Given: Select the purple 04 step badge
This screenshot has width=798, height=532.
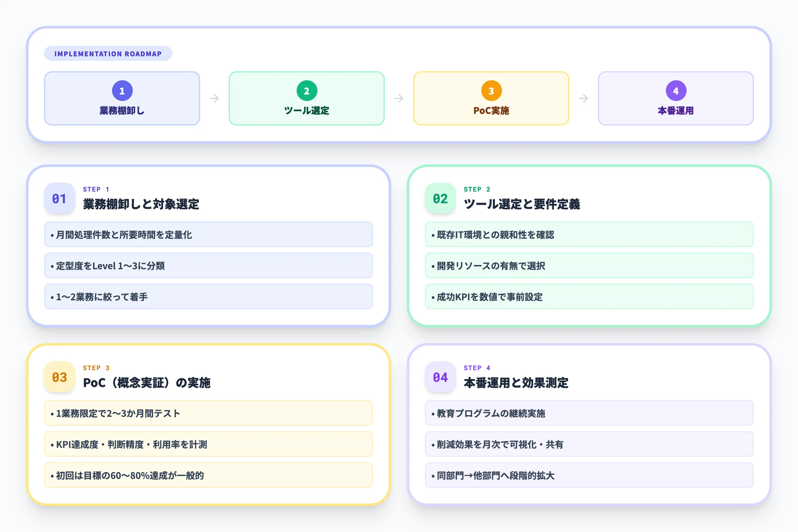Looking at the screenshot, I should (x=440, y=377).
